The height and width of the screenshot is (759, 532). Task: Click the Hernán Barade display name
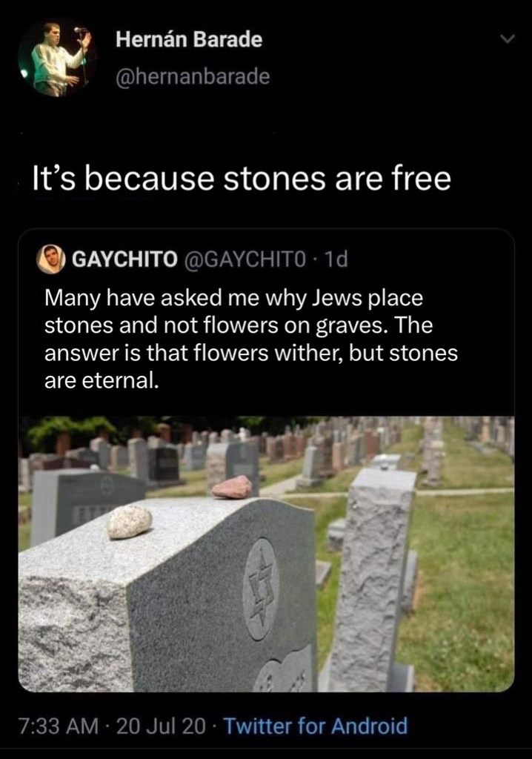189,39
